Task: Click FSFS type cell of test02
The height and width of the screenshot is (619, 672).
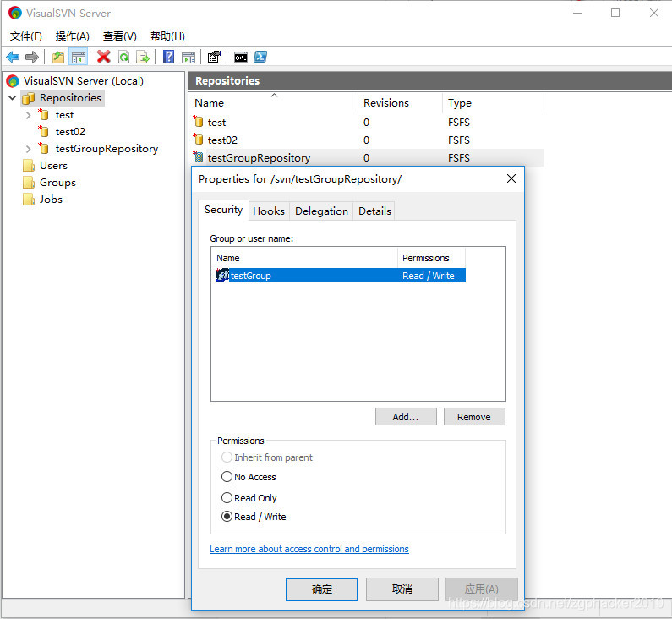Action: 459,140
